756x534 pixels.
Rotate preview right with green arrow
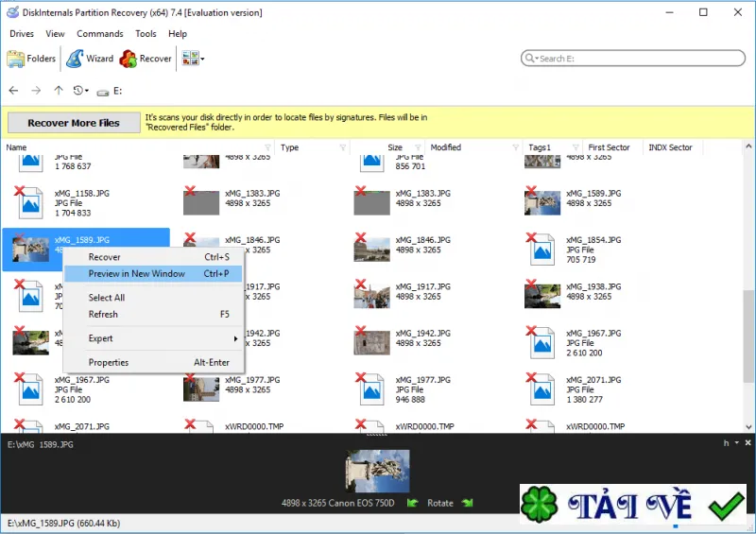(x=467, y=503)
